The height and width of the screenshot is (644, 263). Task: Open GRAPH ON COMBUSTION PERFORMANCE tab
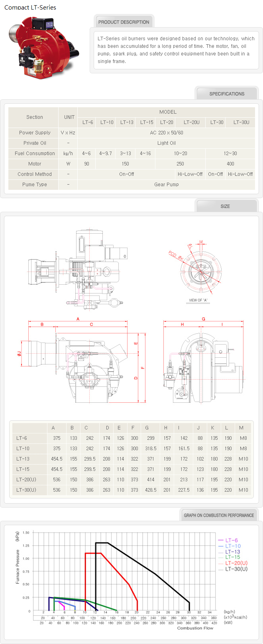pyautogui.click(x=219, y=515)
